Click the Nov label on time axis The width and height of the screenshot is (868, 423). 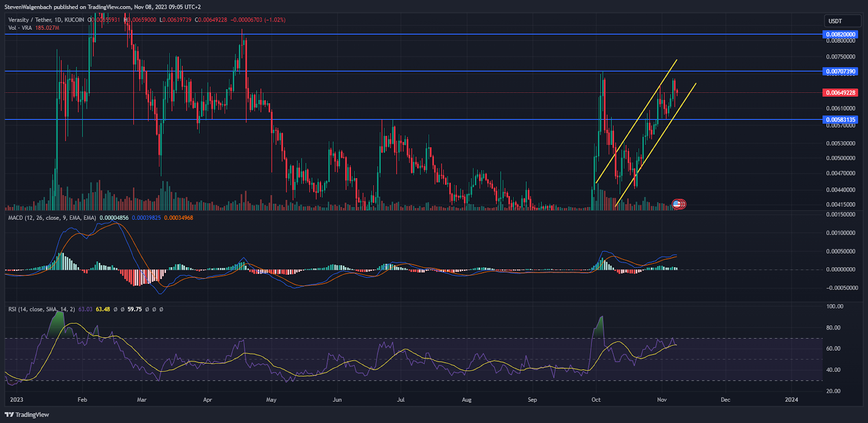coord(662,400)
